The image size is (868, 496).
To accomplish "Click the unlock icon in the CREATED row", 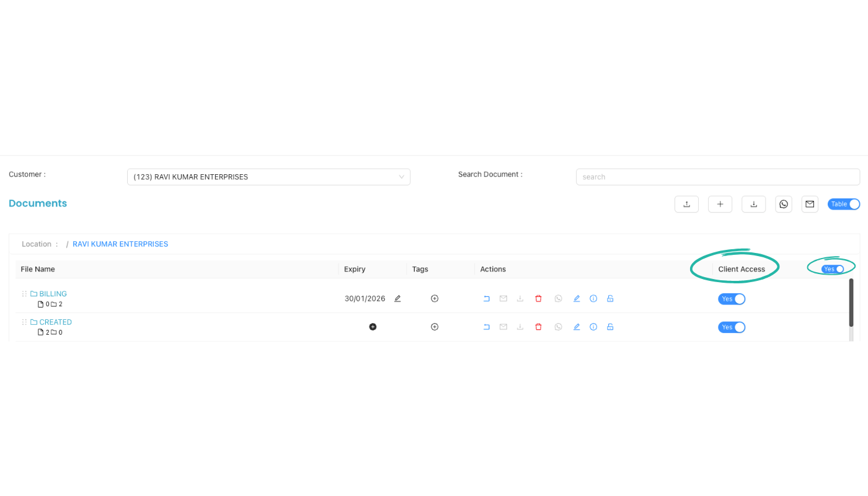I will [x=610, y=326].
